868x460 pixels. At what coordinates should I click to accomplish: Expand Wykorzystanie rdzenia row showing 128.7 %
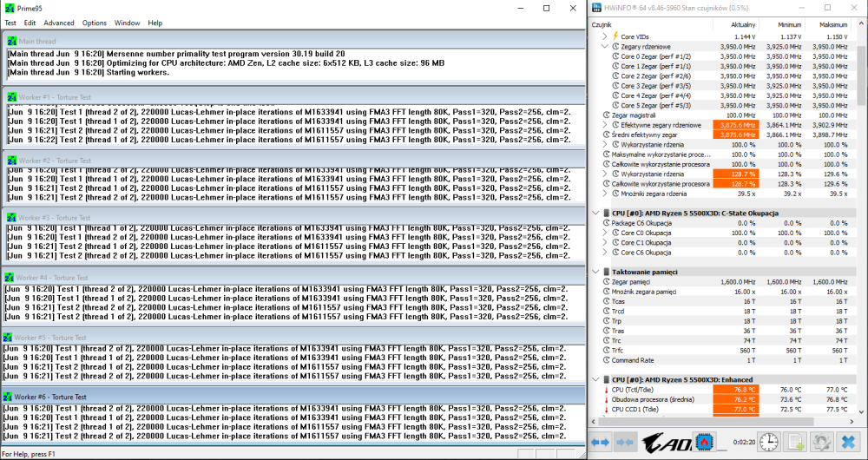[606, 174]
